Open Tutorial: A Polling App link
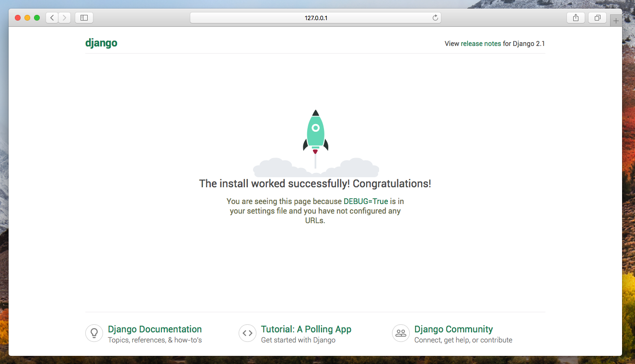The width and height of the screenshot is (635, 364). click(x=306, y=329)
